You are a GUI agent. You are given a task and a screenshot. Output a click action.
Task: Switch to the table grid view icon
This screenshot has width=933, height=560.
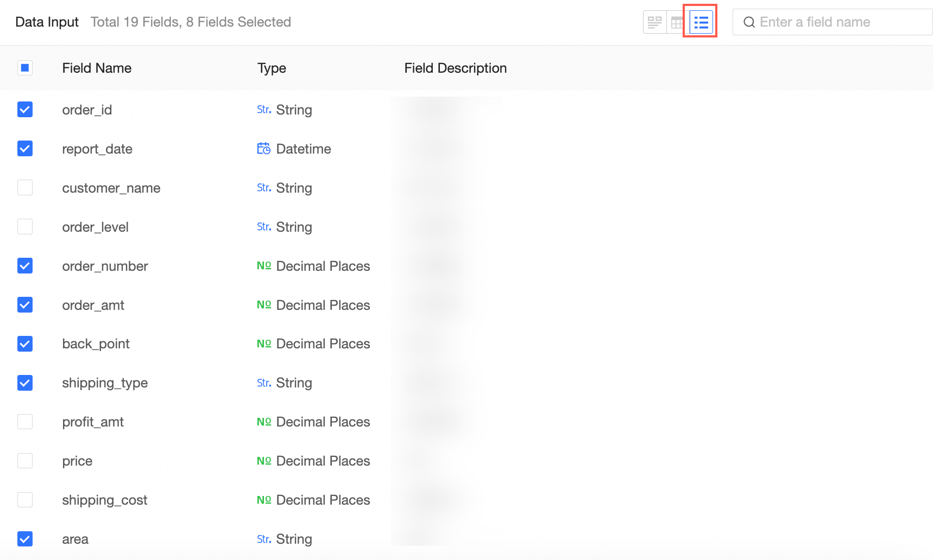coord(677,22)
